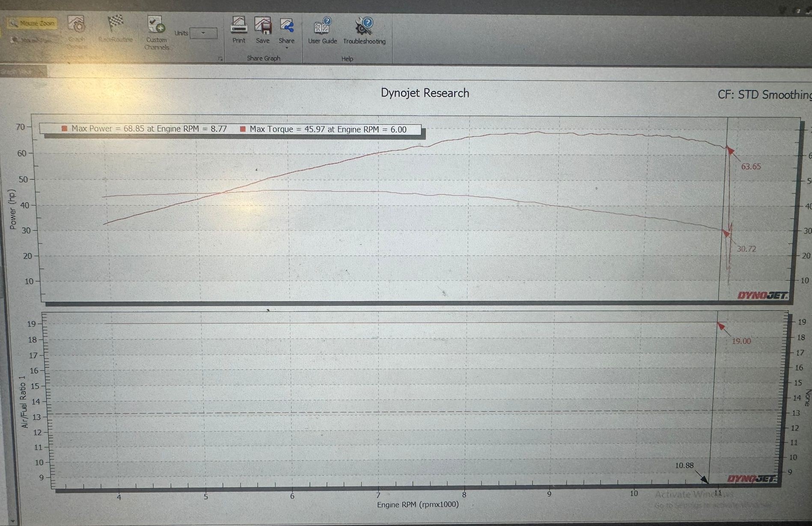Expand the Share dropdown arrow

tap(286, 48)
